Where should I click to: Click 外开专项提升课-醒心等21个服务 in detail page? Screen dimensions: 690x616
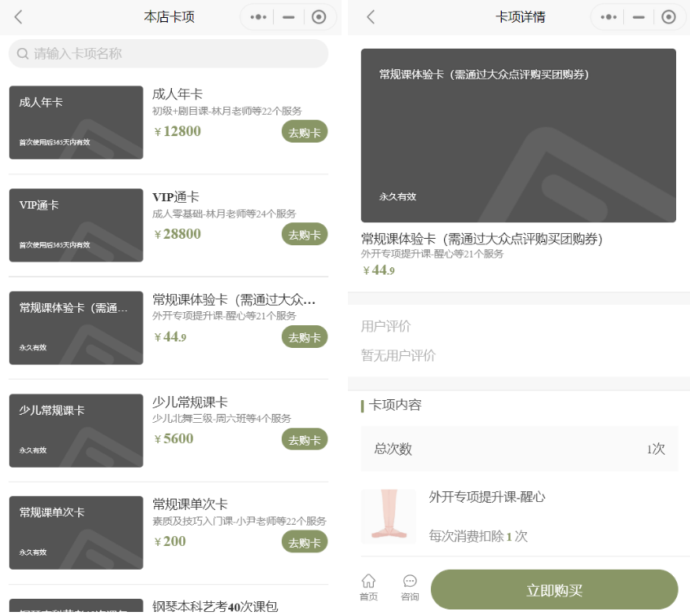click(x=432, y=254)
